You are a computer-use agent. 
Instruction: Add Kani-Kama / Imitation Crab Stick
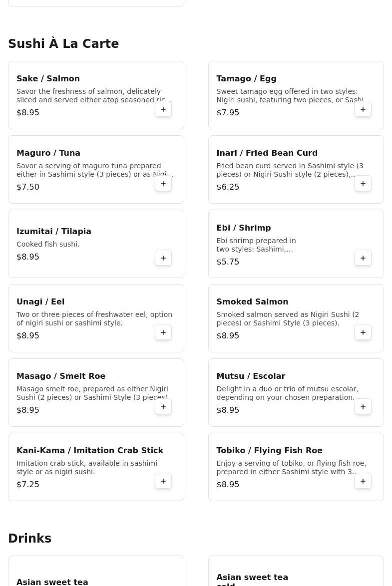[163, 481]
